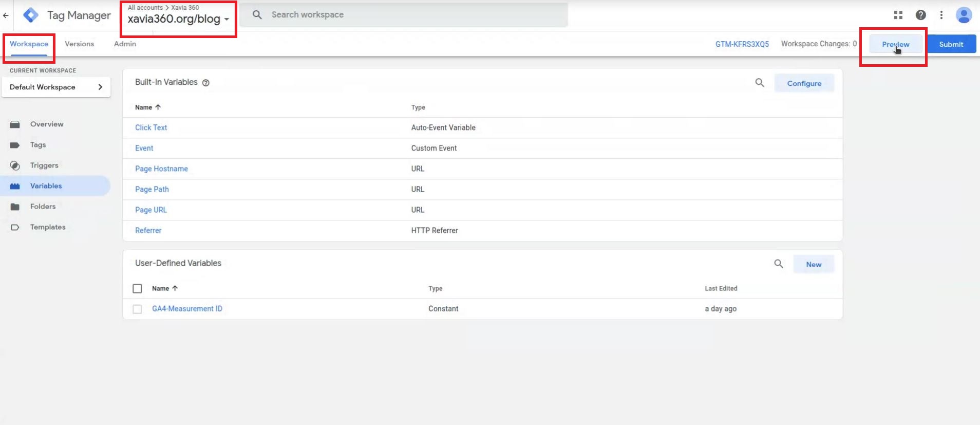Switch to the Workspace tab
Image resolution: width=980 pixels, height=425 pixels.
pyautogui.click(x=29, y=44)
